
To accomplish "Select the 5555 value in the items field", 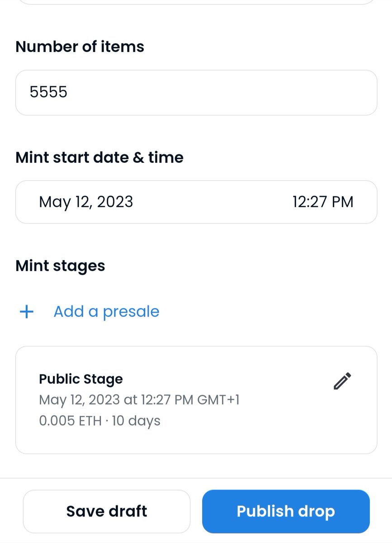I will pos(48,92).
